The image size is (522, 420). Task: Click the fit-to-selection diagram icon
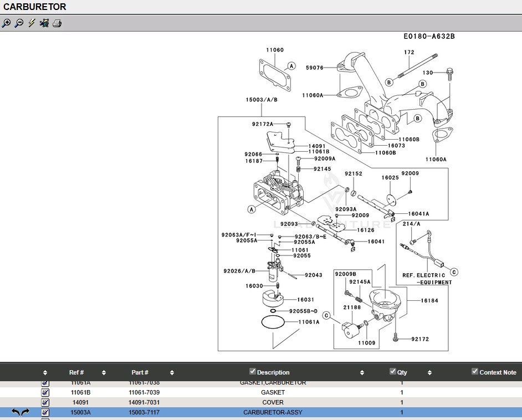44,23
